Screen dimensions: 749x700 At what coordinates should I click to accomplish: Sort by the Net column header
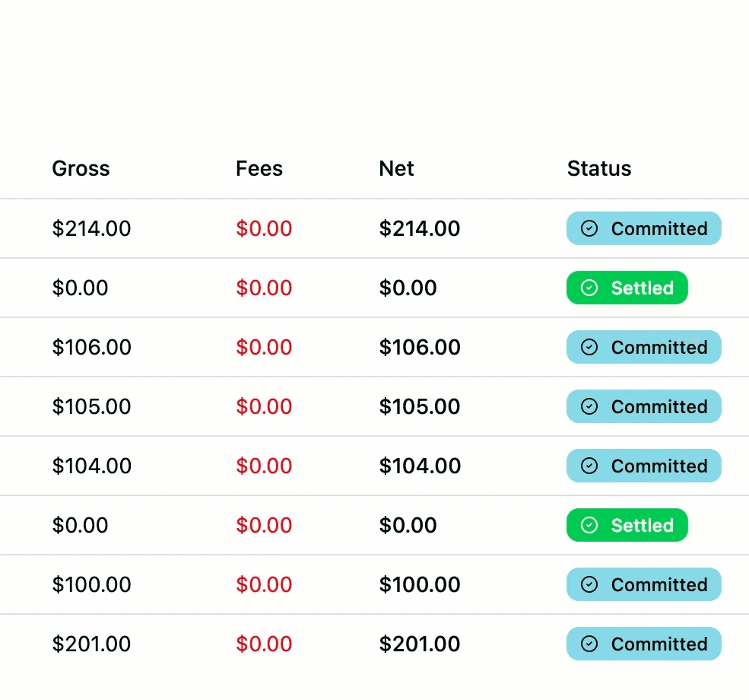[396, 169]
